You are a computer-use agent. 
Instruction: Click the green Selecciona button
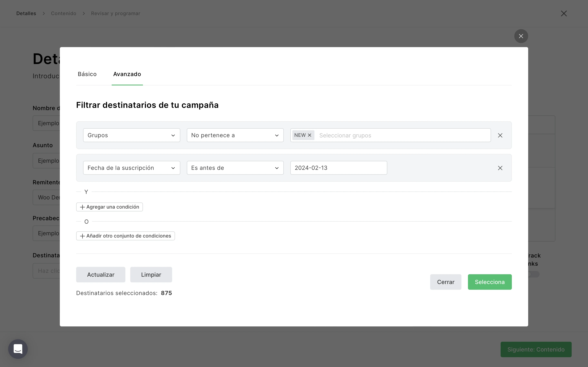pyautogui.click(x=490, y=282)
